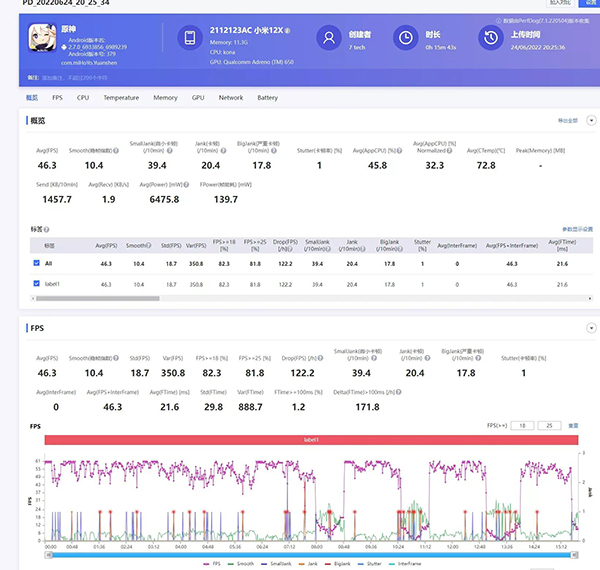The width and height of the screenshot is (600, 570).
Task: Uncheck the All label checkbox
Action: coord(36,263)
